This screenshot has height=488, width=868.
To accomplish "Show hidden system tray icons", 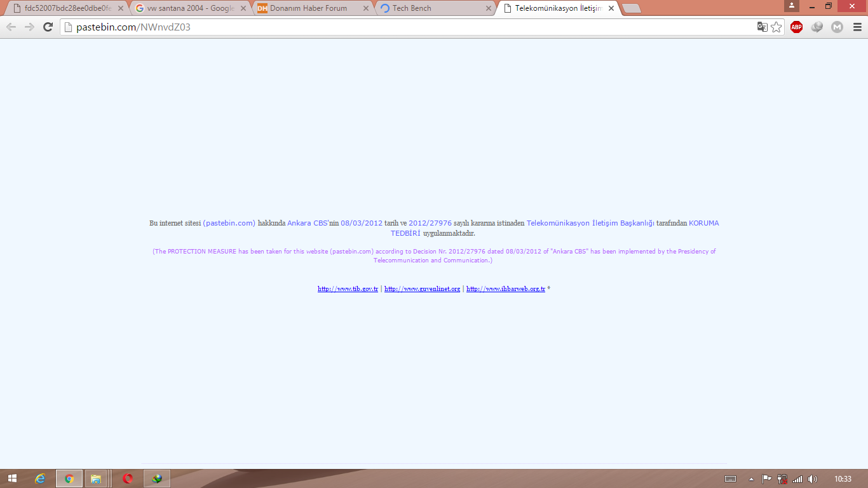I will coord(751,479).
